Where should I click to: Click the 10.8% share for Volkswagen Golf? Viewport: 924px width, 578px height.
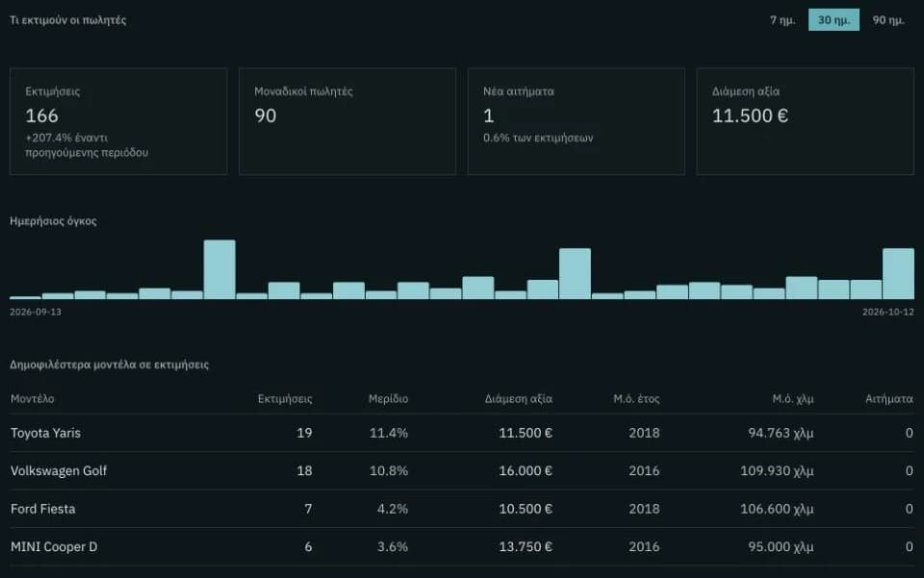[389, 471]
